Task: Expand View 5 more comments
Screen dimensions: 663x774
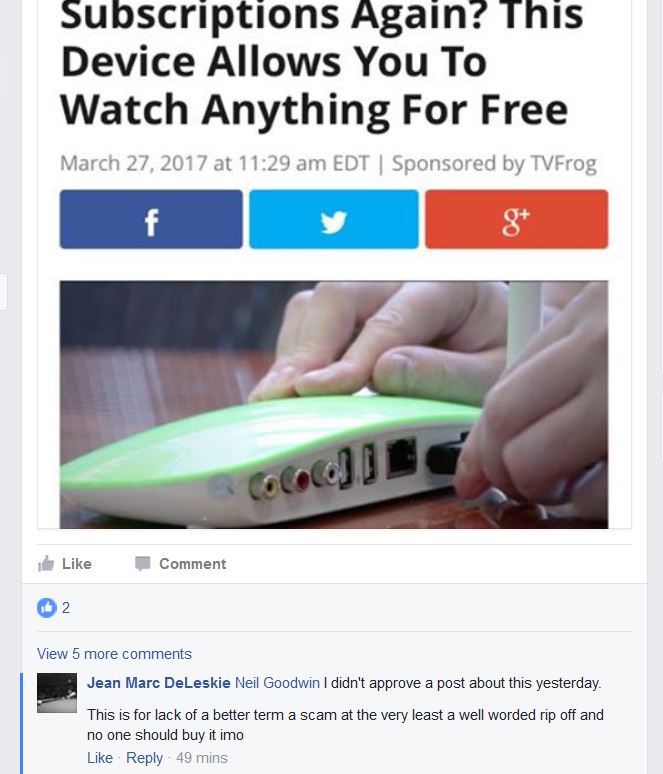Action: tap(114, 654)
